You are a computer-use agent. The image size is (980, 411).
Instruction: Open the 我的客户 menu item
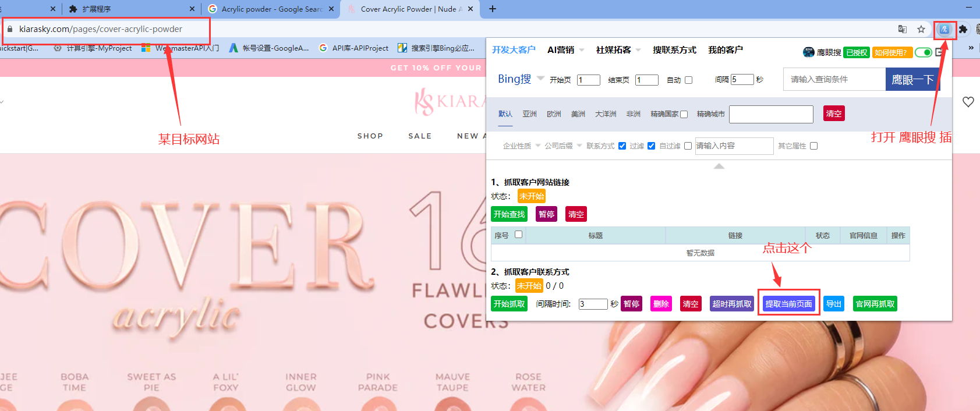coord(725,50)
